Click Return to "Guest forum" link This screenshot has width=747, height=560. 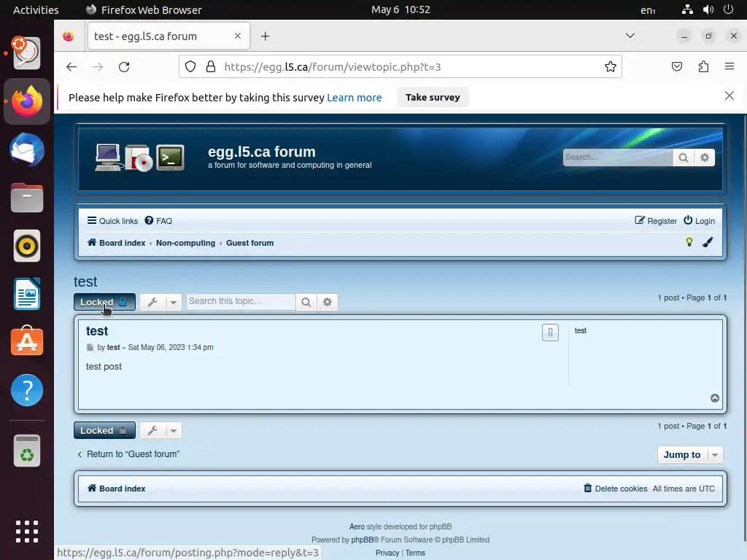point(128,454)
